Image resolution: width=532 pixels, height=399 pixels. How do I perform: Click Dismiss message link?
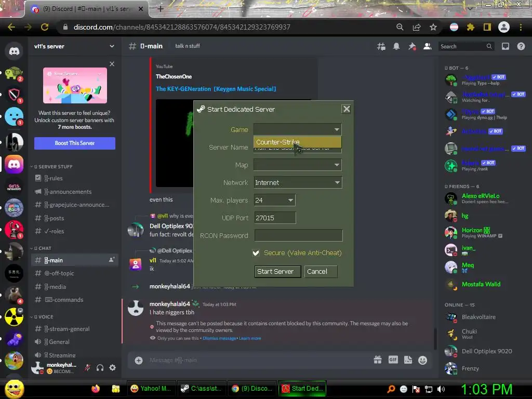click(x=219, y=338)
